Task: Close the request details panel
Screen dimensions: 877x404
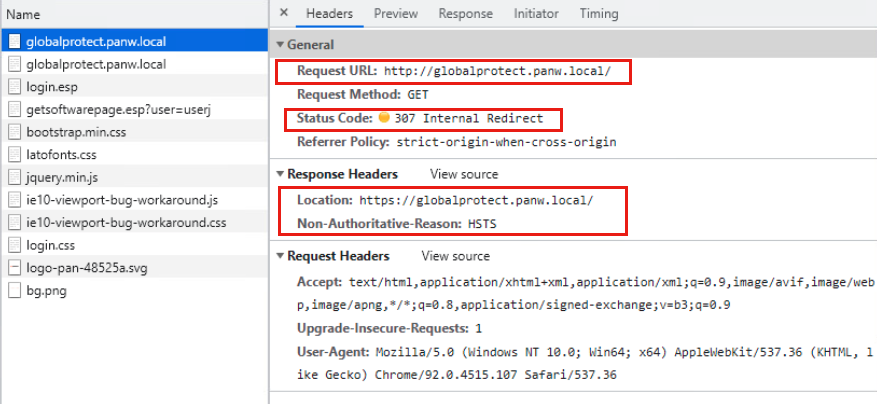Action: [x=284, y=14]
